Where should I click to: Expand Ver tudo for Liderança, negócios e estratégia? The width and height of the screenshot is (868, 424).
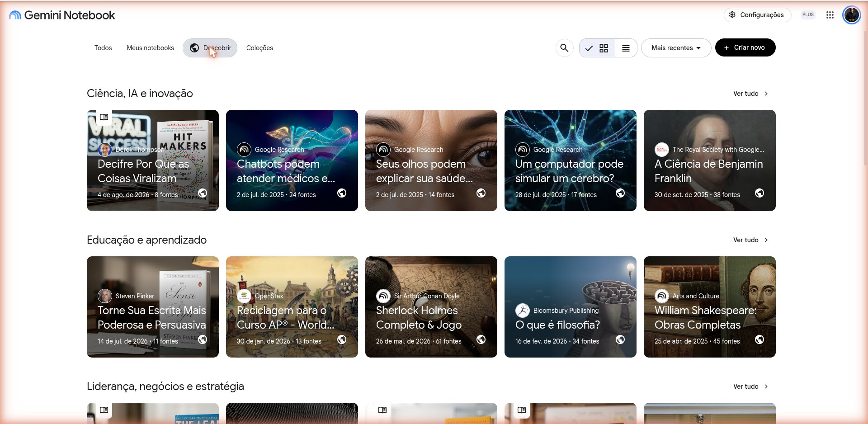[x=751, y=386]
